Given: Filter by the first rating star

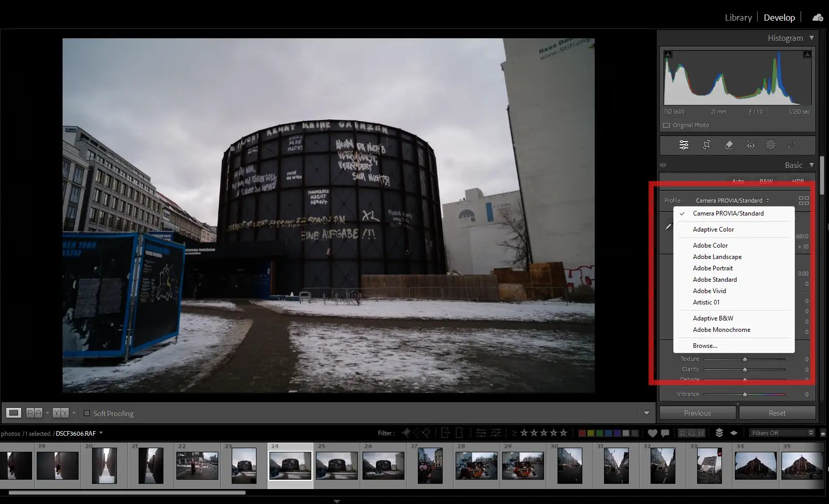Looking at the screenshot, I should 524,433.
